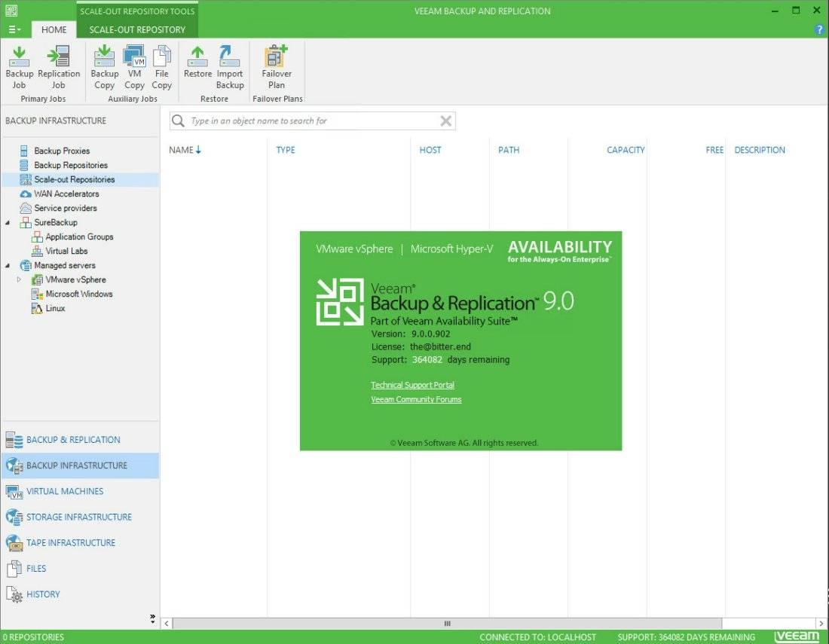This screenshot has height=644, width=829.
Task: Click SUPPORT: 364082 DAYS REMAINING status
Action: [687, 637]
